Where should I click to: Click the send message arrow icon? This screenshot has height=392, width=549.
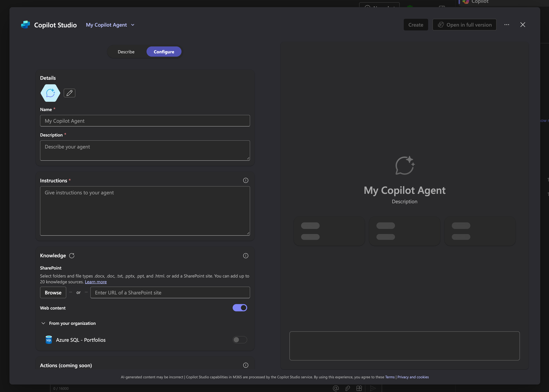pos(373,388)
